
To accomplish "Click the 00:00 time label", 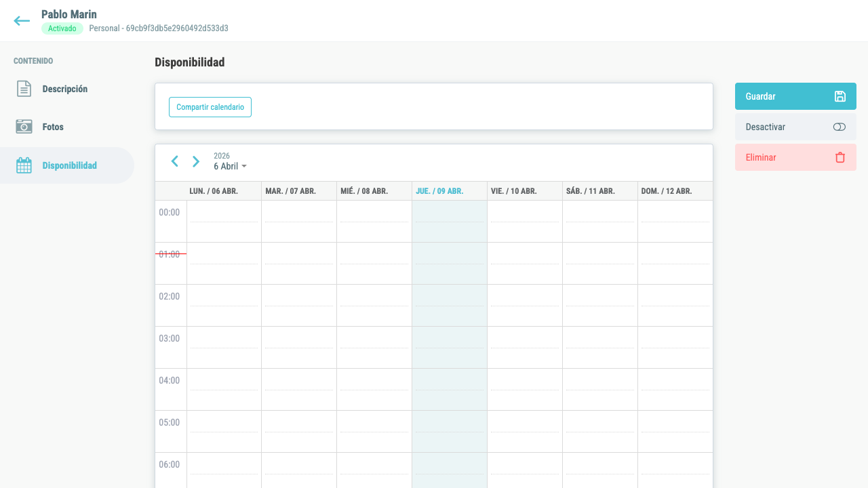I will coord(170,212).
